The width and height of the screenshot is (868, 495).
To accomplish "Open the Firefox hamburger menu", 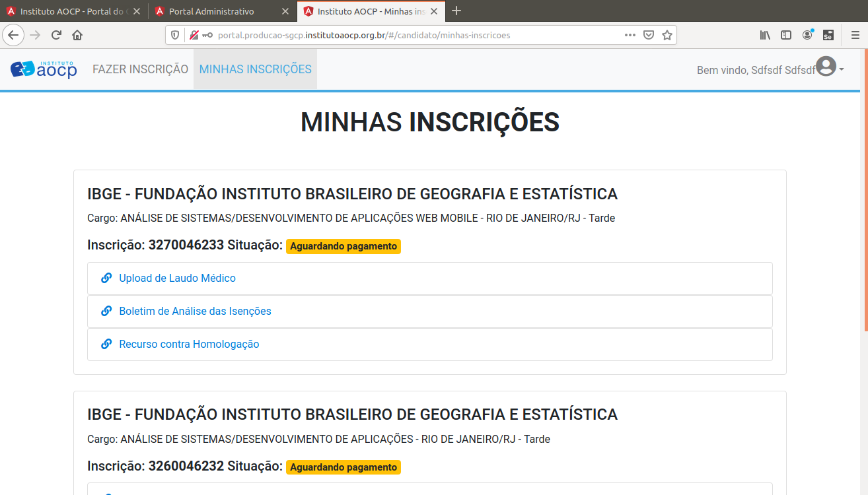I will [855, 35].
